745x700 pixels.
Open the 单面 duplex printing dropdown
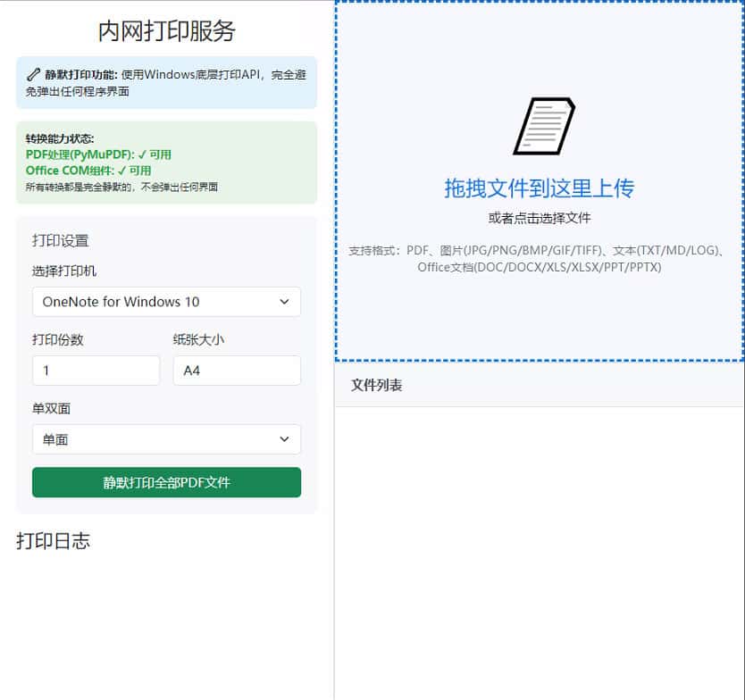click(166, 439)
